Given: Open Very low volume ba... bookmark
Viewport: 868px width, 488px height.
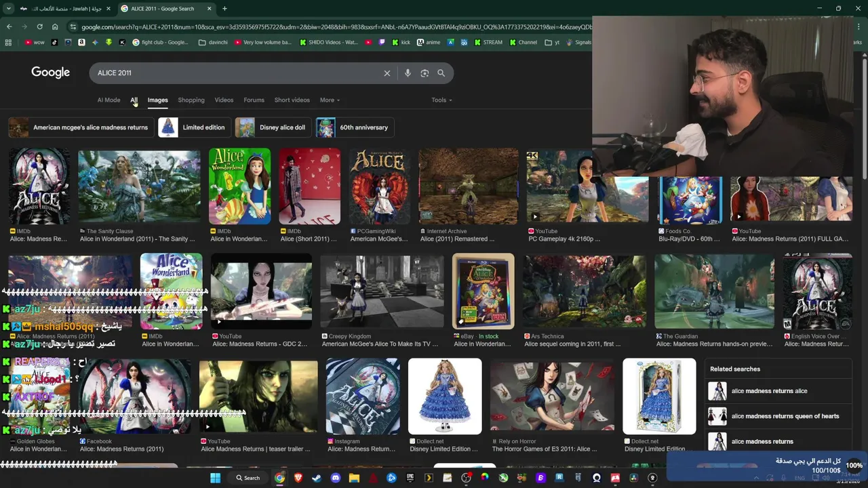Looking at the screenshot, I should coord(262,42).
